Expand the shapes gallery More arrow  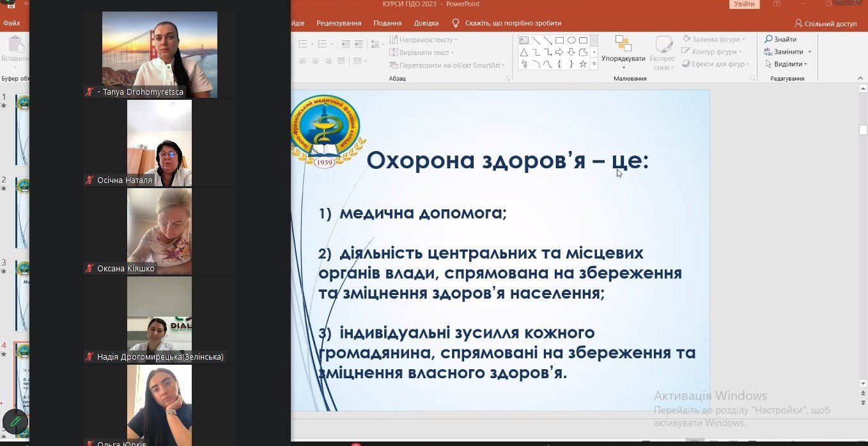[594, 64]
